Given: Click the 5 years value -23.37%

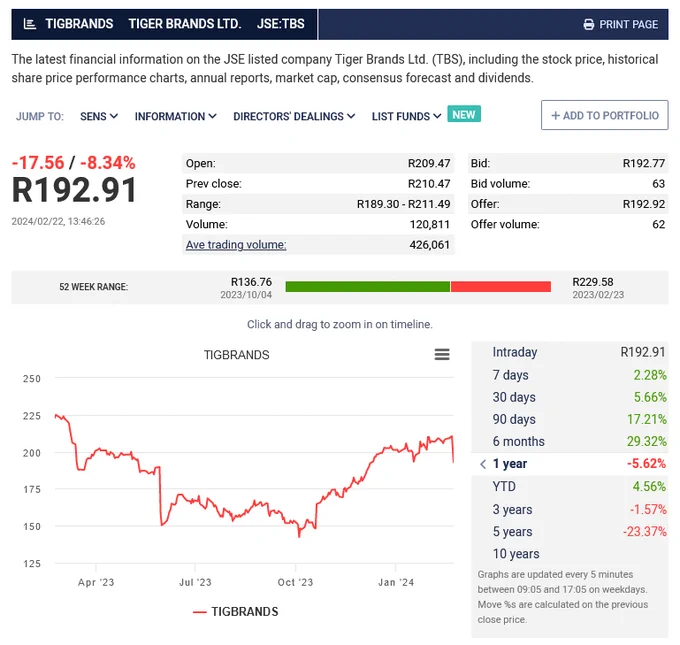Looking at the screenshot, I should [644, 531].
